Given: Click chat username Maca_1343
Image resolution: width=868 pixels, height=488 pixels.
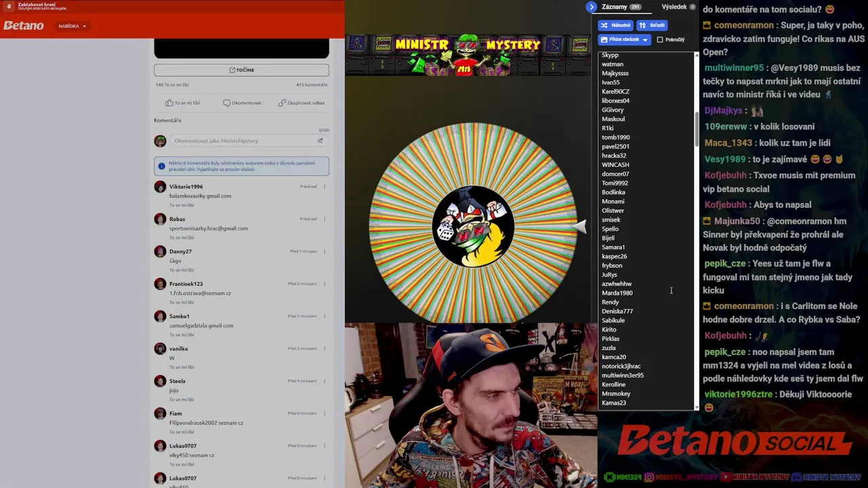Looking at the screenshot, I should pos(728,143).
